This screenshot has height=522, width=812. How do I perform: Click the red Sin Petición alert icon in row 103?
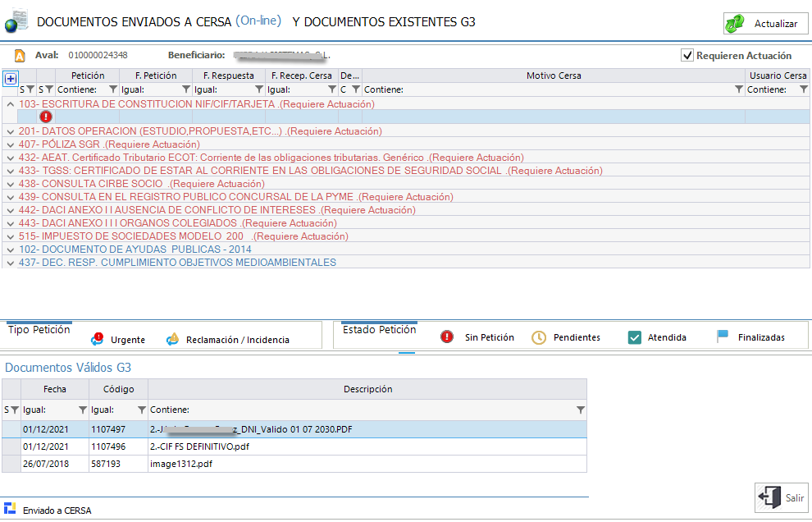(x=46, y=117)
